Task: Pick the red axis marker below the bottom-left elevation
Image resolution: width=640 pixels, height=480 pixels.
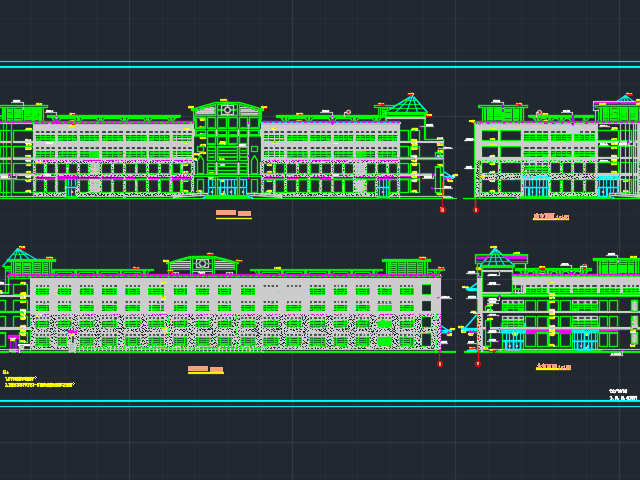Action: point(440,364)
